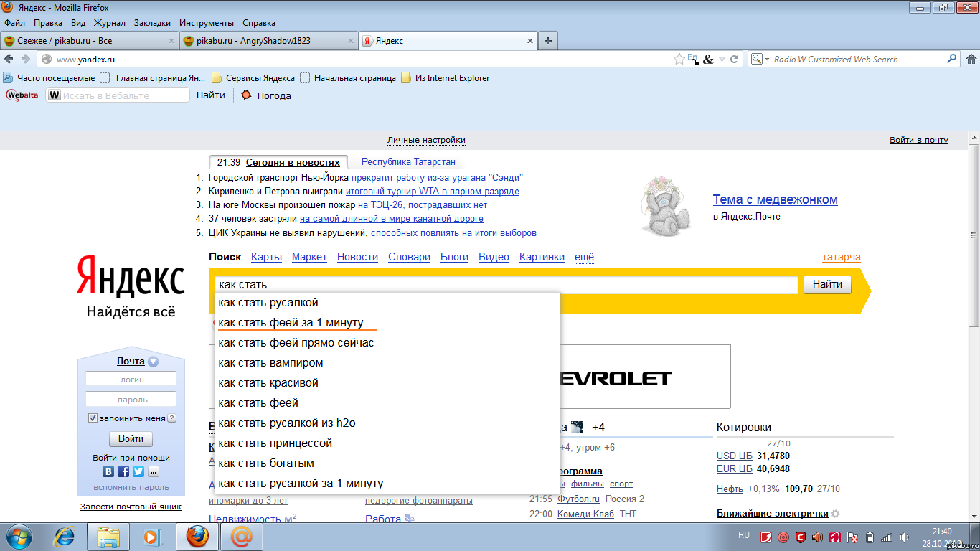Open the Закладки menu

click(152, 23)
